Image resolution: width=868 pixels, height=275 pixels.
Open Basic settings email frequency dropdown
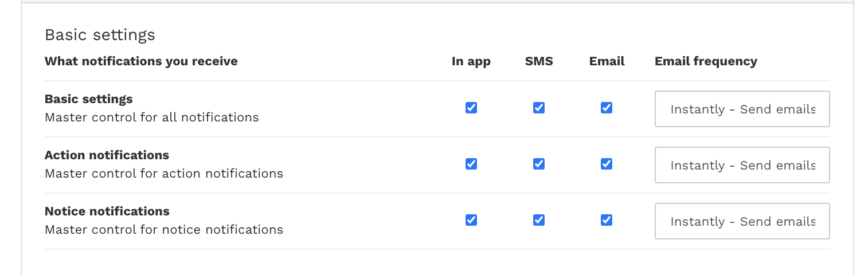pos(742,109)
